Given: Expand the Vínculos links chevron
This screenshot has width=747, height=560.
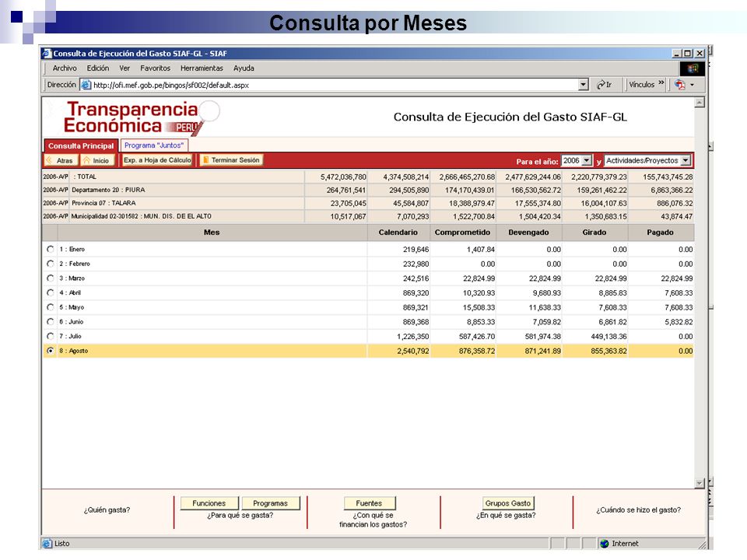Looking at the screenshot, I should (661, 83).
